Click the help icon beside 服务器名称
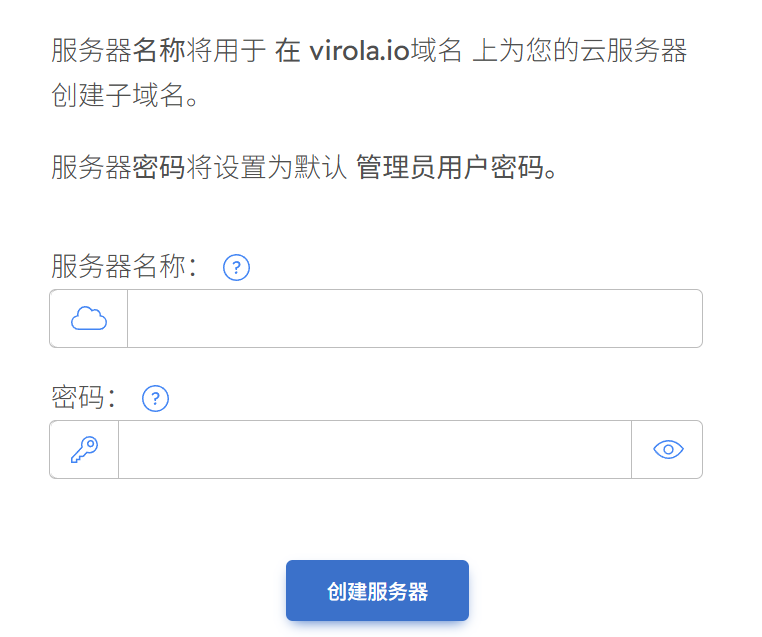Viewport: 762px width, 637px height. [236, 268]
